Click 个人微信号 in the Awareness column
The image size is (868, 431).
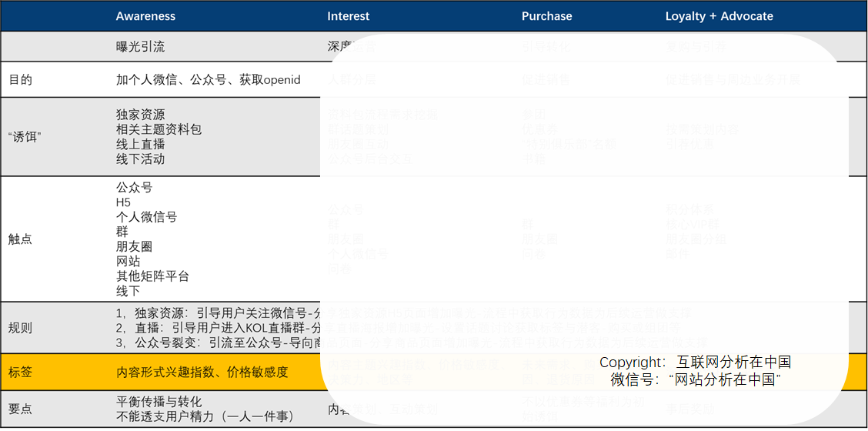click(146, 217)
